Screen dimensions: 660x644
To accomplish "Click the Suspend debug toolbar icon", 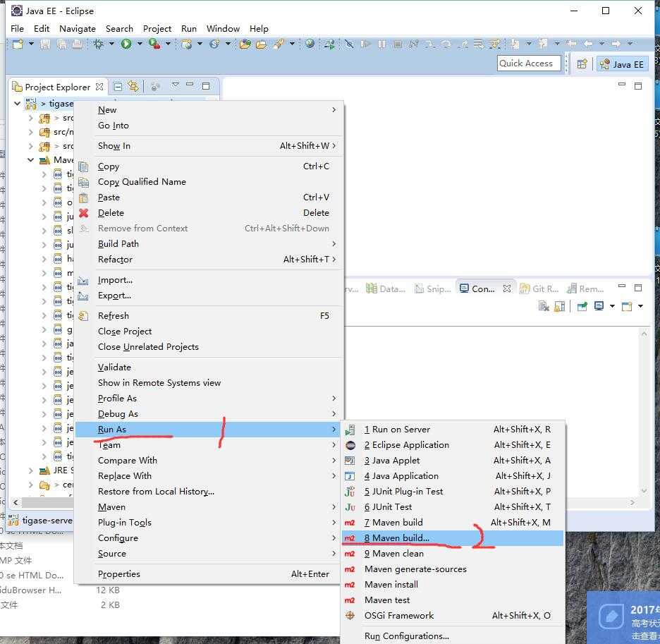I will point(381,44).
